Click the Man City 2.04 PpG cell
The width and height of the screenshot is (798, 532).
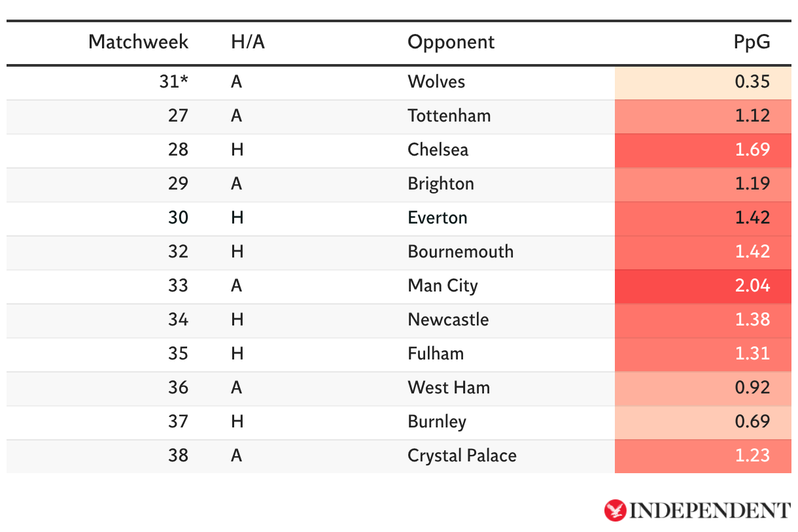coord(752,286)
